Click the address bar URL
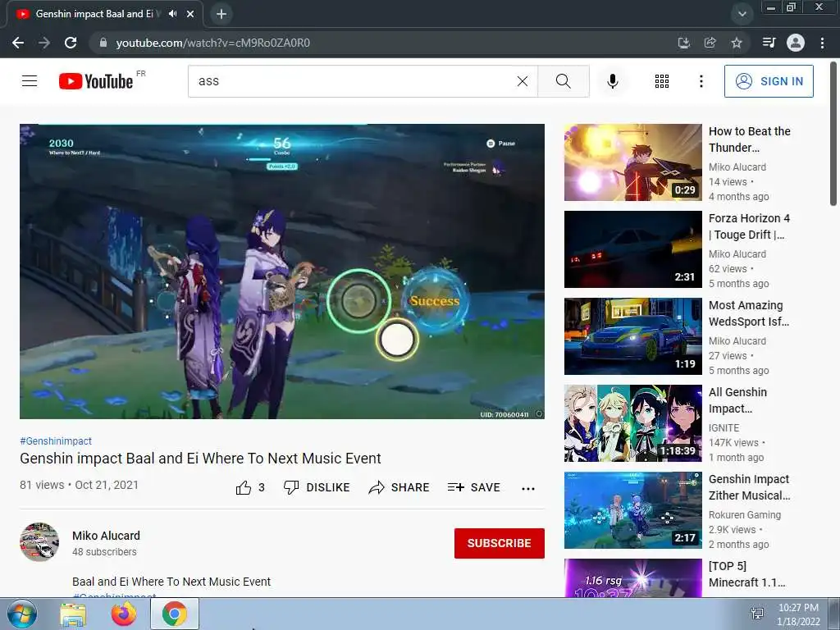The image size is (840, 630). 212,43
